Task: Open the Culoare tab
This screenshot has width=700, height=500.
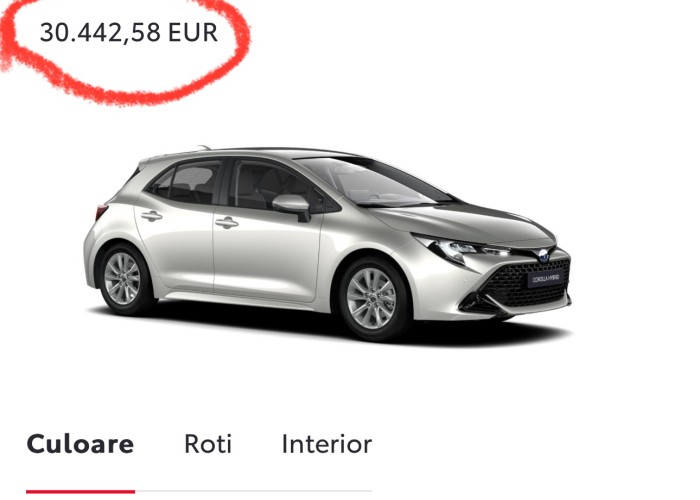Action: pyautogui.click(x=80, y=444)
